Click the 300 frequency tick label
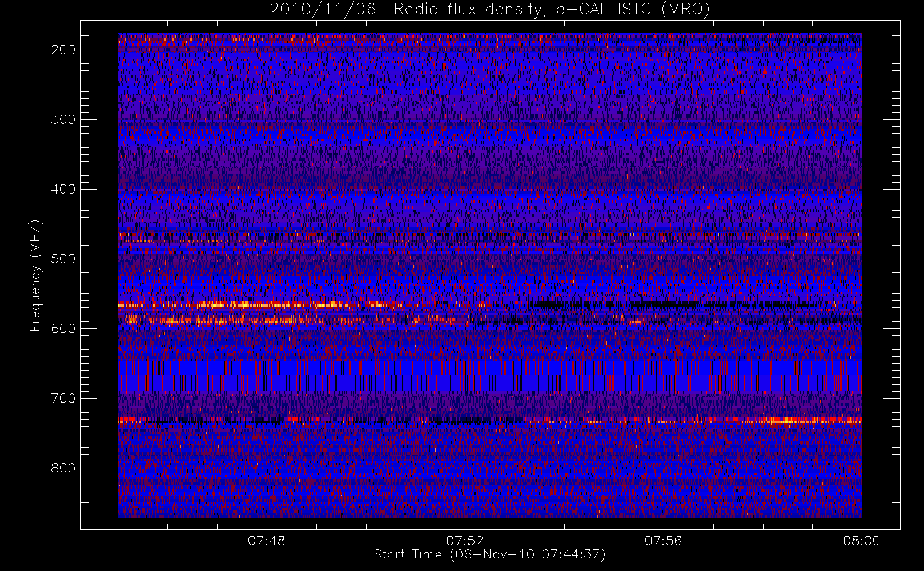Image resolution: width=924 pixels, height=571 pixels. [x=63, y=119]
